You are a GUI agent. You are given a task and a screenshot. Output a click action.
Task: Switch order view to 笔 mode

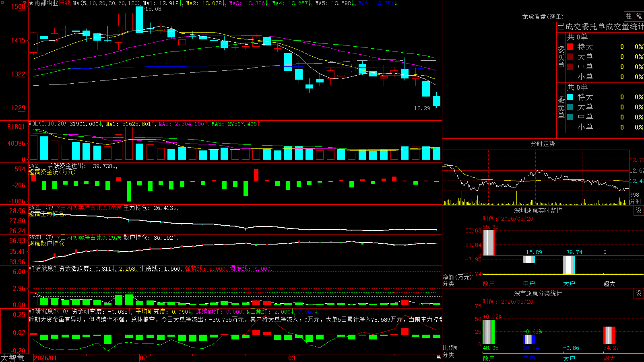click(639, 16)
